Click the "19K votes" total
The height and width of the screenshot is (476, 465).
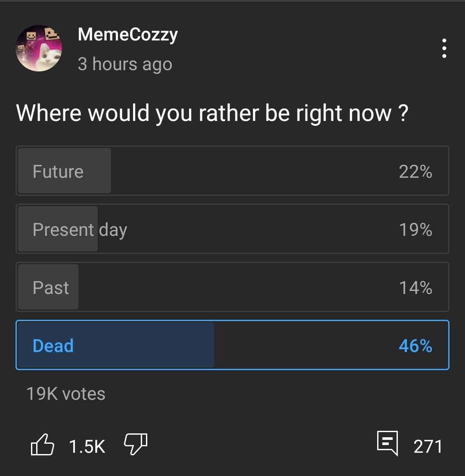pos(66,394)
